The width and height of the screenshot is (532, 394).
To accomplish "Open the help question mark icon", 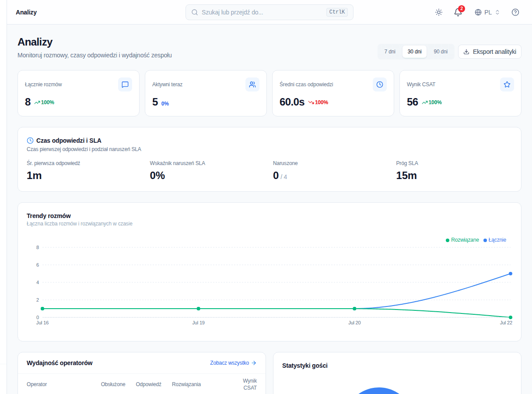I will 515,12.
